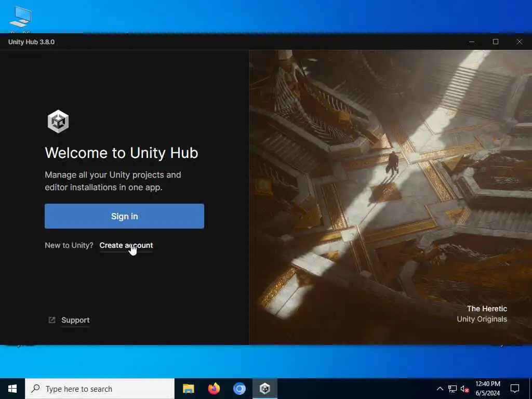
Task: Click the Unity cube logo above welcome heading
Action: (58, 121)
